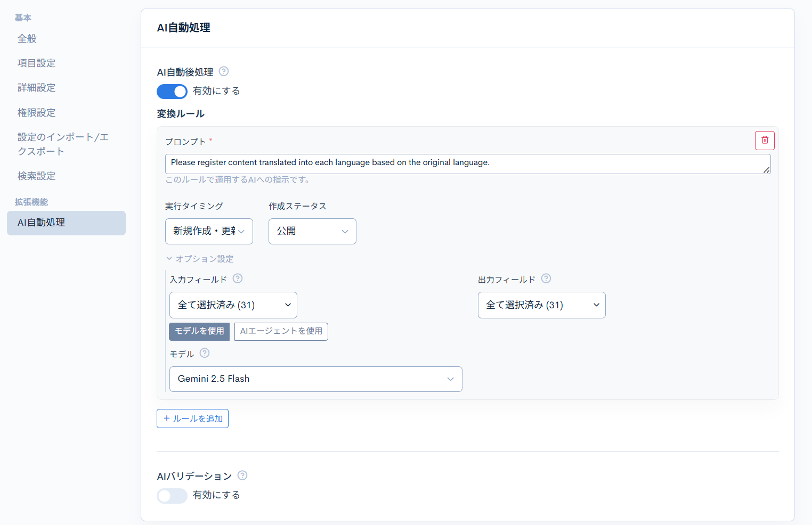
Task: Disable the AI自動後処理 toggle switch
Action: [172, 92]
